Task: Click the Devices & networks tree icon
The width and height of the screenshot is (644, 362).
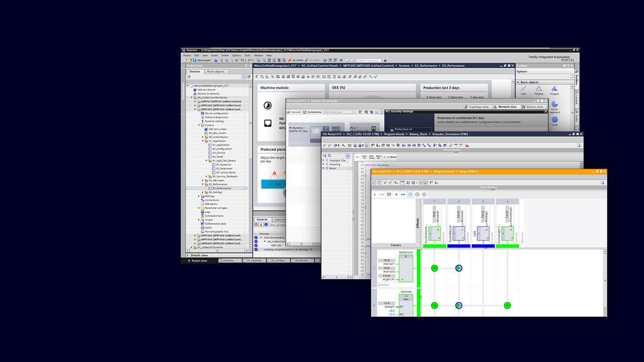Action: click(195, 94)
